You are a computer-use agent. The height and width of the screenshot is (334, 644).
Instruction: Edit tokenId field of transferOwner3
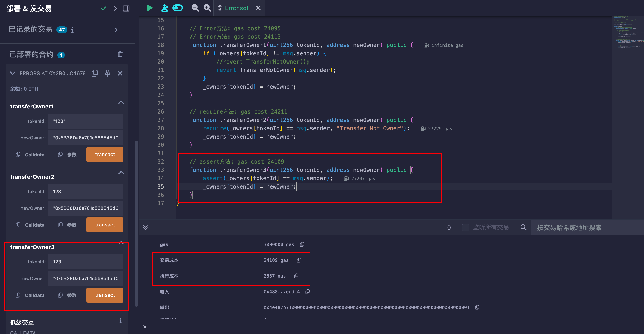tap(86, 262)
